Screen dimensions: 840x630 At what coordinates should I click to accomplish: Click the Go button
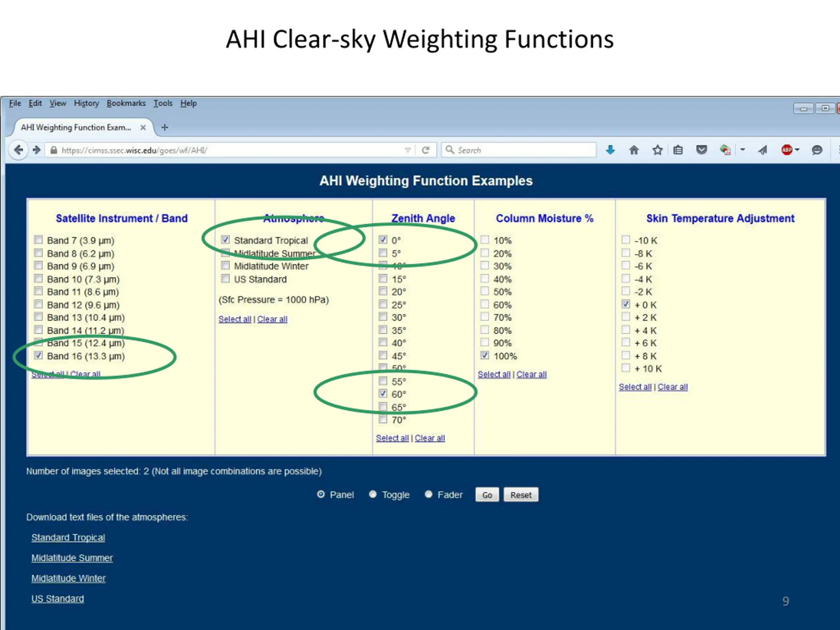487,495
